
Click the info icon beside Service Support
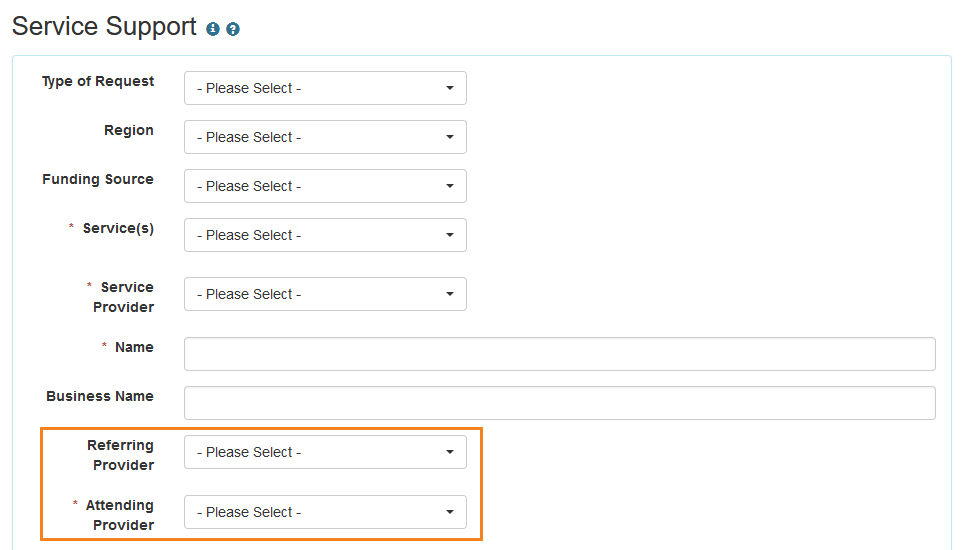213,29
